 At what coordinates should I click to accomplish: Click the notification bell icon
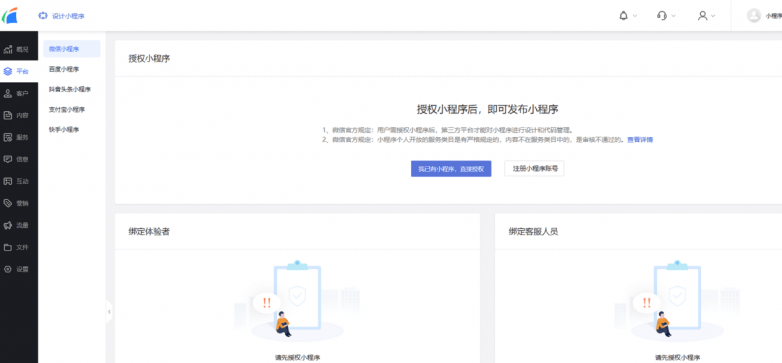click(623, 15)
